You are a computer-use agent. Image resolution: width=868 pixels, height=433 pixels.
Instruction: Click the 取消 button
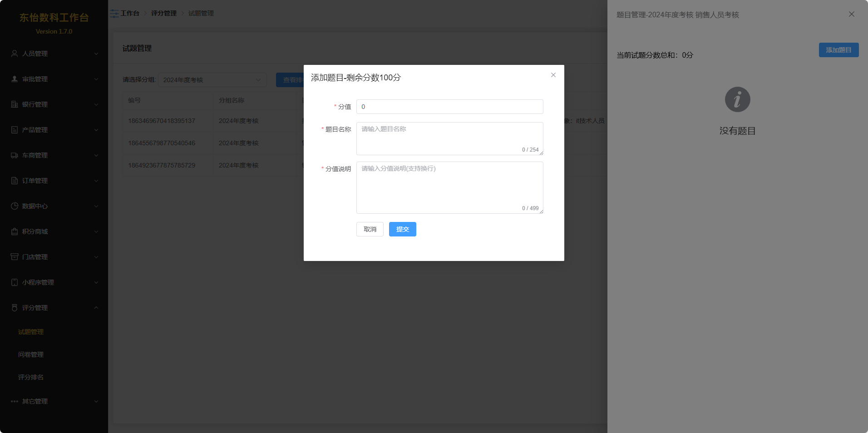point(370,229)
